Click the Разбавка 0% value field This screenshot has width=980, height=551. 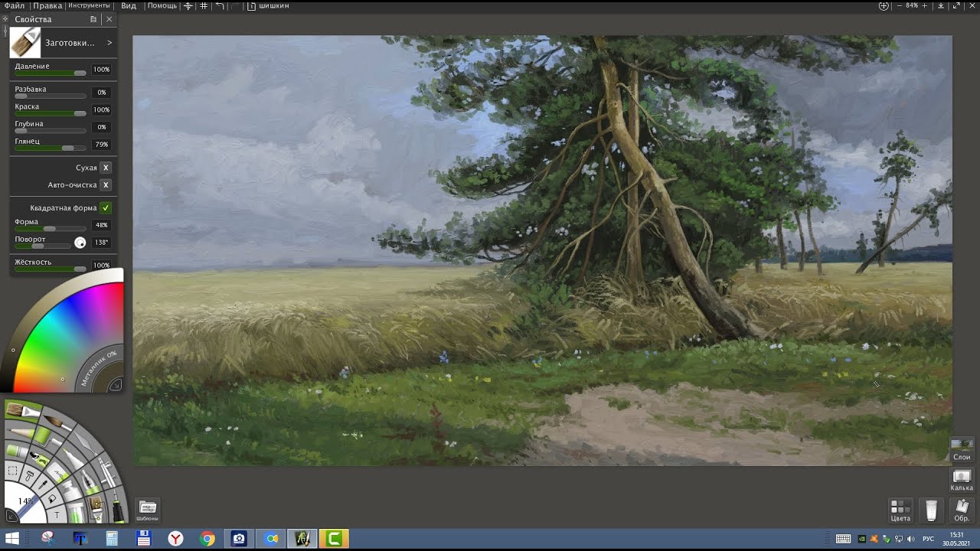(102, 93)
